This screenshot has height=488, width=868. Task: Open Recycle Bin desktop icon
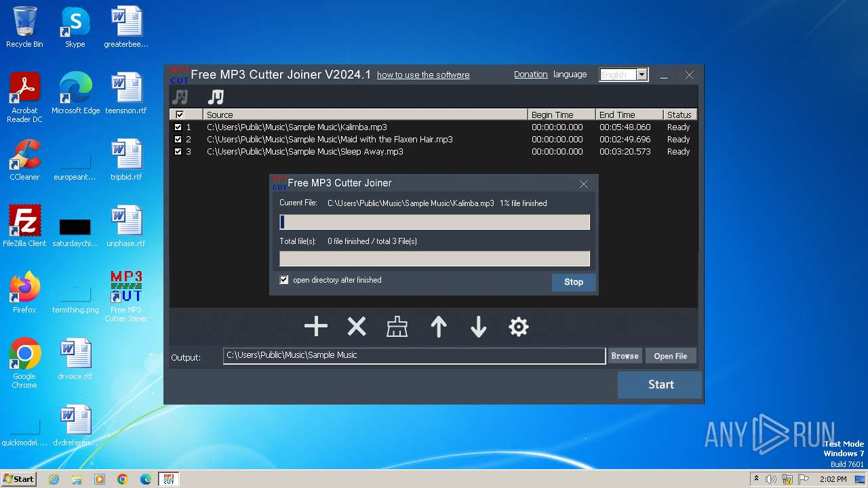[24, 27]
